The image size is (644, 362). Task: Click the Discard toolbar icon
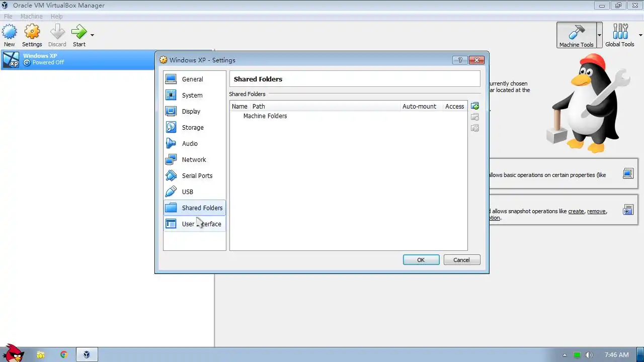[57, 32]
